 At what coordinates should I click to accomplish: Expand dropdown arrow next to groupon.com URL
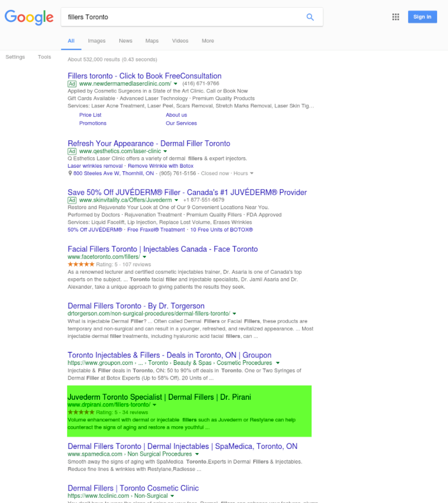[x=278, y=363]
